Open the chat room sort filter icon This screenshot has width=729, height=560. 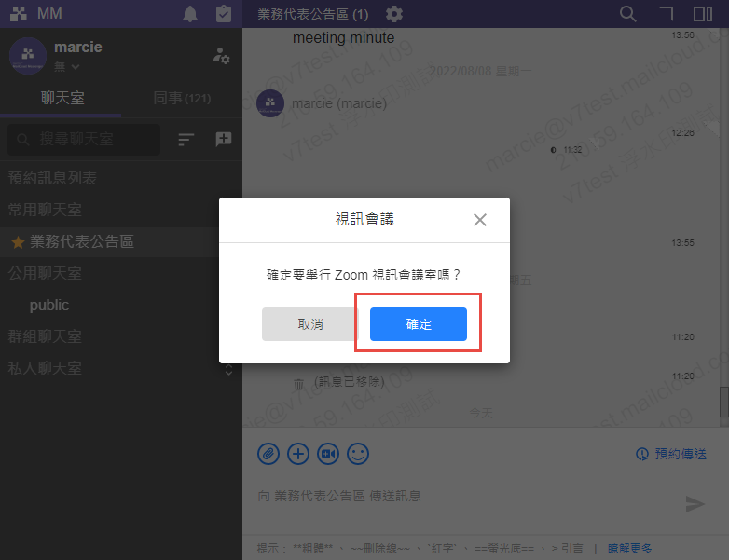(186, 139)
